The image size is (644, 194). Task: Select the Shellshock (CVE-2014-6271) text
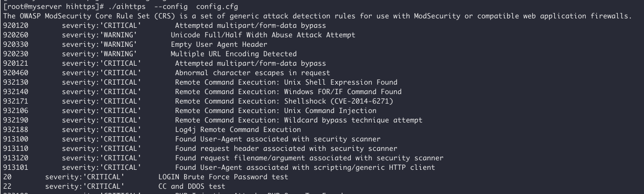pos(339,101)
